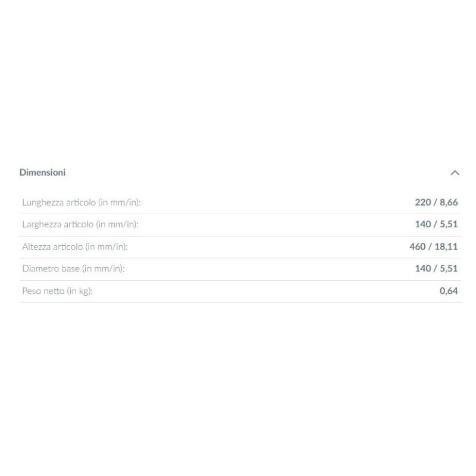476x476 pixels.
Task: Select the word Lunghezza in the first row
Action: pos(41,202)
